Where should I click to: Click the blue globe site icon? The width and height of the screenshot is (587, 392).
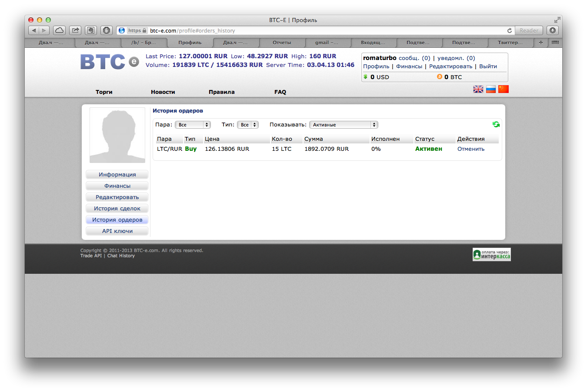point(122,30)
